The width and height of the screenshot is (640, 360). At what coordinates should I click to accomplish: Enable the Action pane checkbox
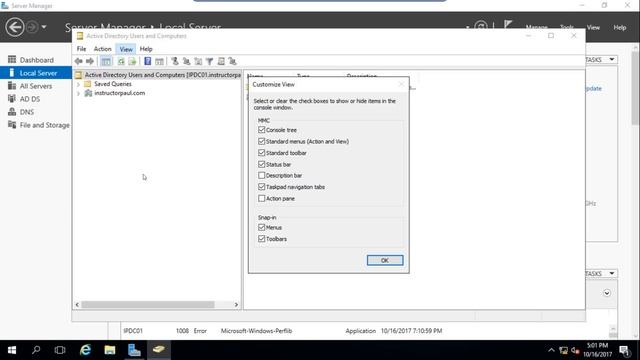point(262,198)
